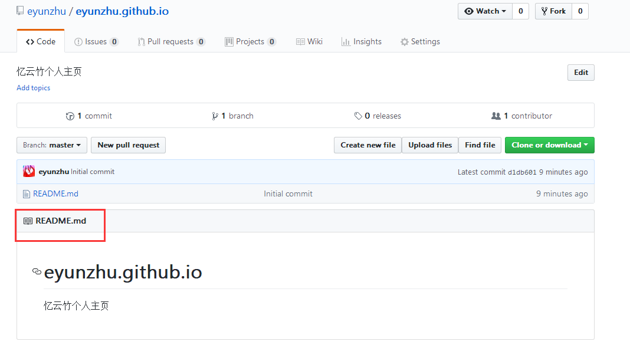Click the repository book icon beside eyunzhu
The image size is (630, 364).
point(20,11)
